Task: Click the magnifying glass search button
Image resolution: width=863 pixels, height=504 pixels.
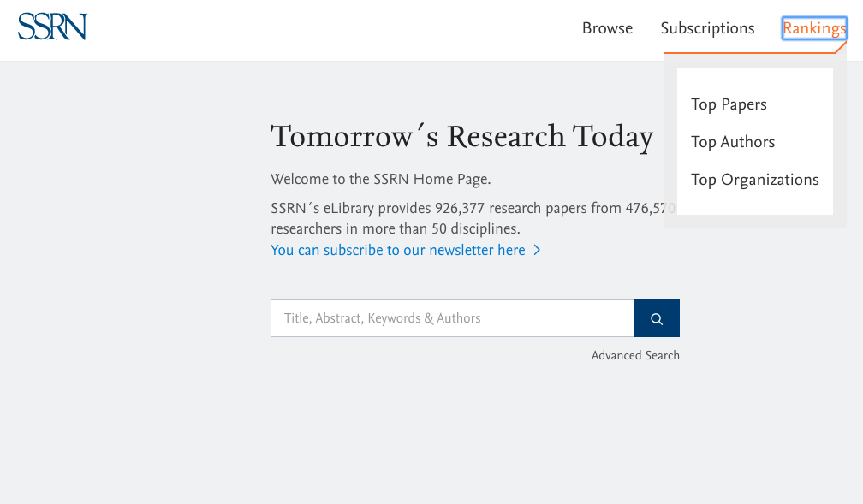Action: [x=657, y=318]
